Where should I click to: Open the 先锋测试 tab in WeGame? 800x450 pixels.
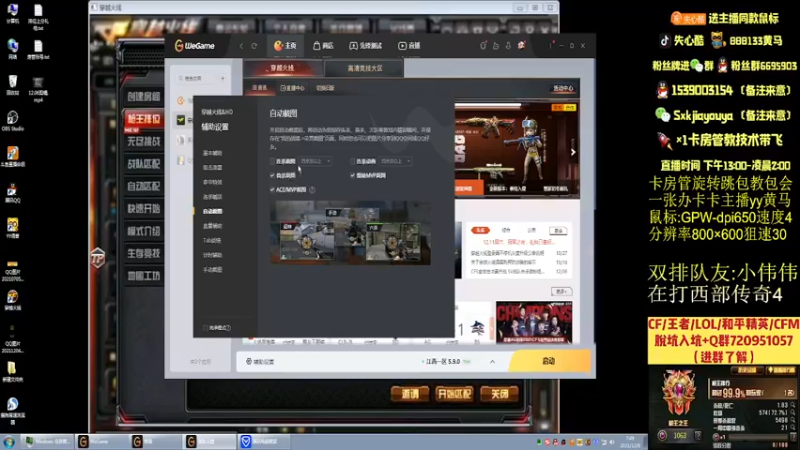365,46
